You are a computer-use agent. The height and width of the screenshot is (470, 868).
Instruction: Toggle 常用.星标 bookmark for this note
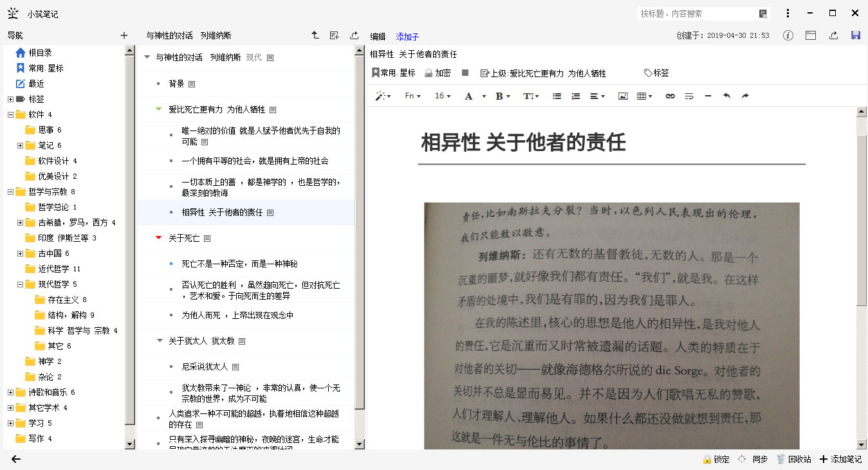coord(393,73)
